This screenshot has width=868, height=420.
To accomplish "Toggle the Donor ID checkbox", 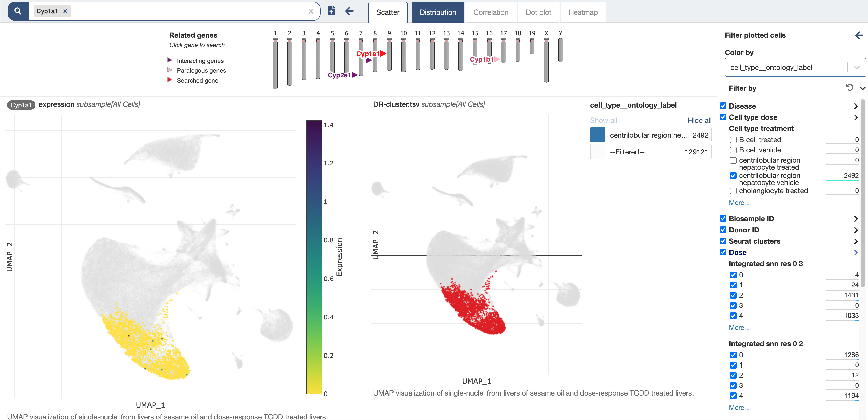I will [723, 230].
